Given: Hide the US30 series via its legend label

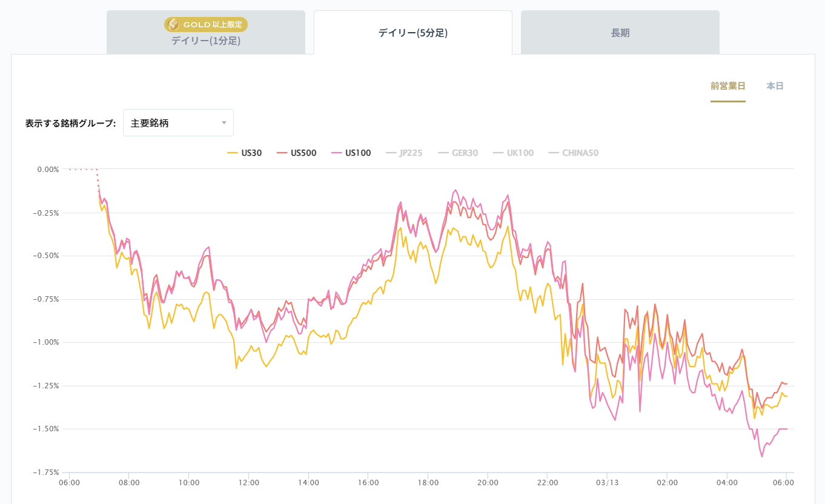Looking at the screenshot, I should click(251, 153).
